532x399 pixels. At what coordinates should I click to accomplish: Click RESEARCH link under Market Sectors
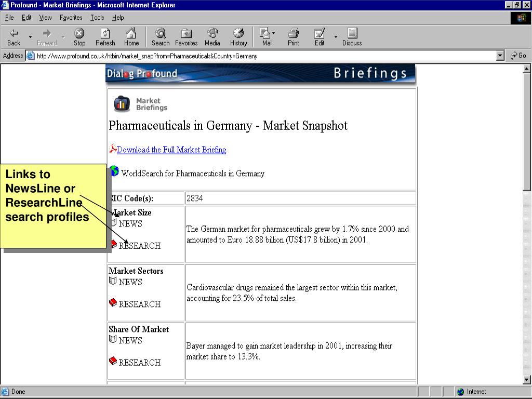coord(139,304)
